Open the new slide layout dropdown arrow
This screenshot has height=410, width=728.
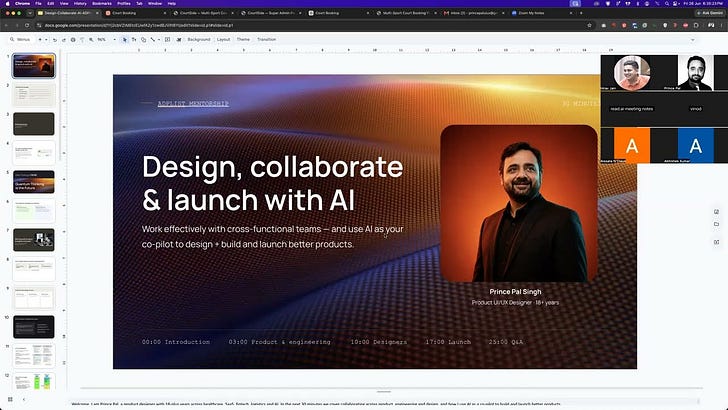coord(46,40)
